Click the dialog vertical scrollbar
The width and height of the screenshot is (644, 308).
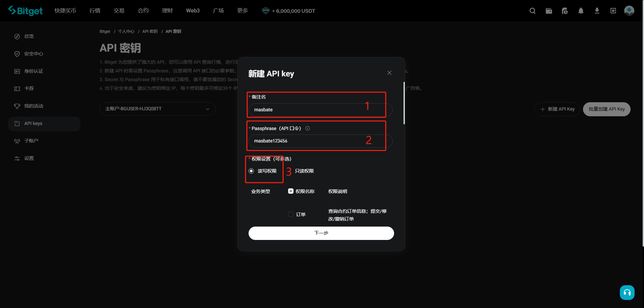point(404,103)
